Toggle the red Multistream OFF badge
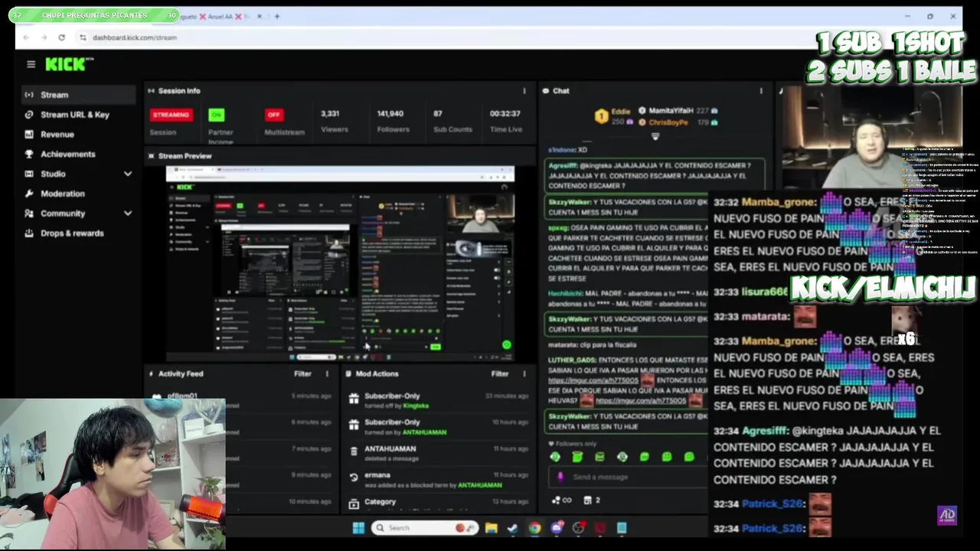Screen dimensions: 980x551 pyautogui.click(x=273, y=115)
